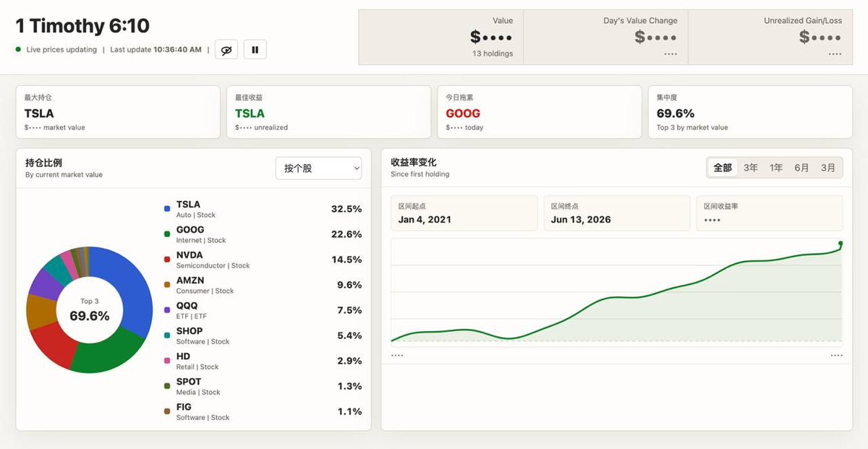Select SPOT holding row label
Image resolution: width=868 pixels, height=449 pixels.
[189, 382]
